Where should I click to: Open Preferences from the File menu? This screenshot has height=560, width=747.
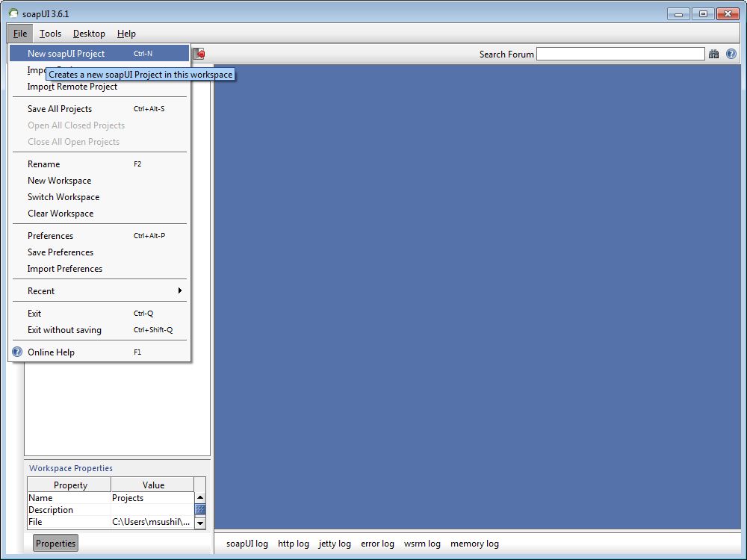[49, 235]
